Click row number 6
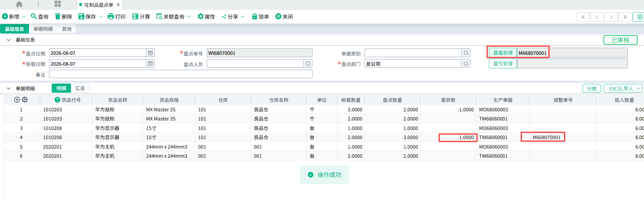This screenshot has width=644, height=200. pyautogui.click(x=21, y=156)
